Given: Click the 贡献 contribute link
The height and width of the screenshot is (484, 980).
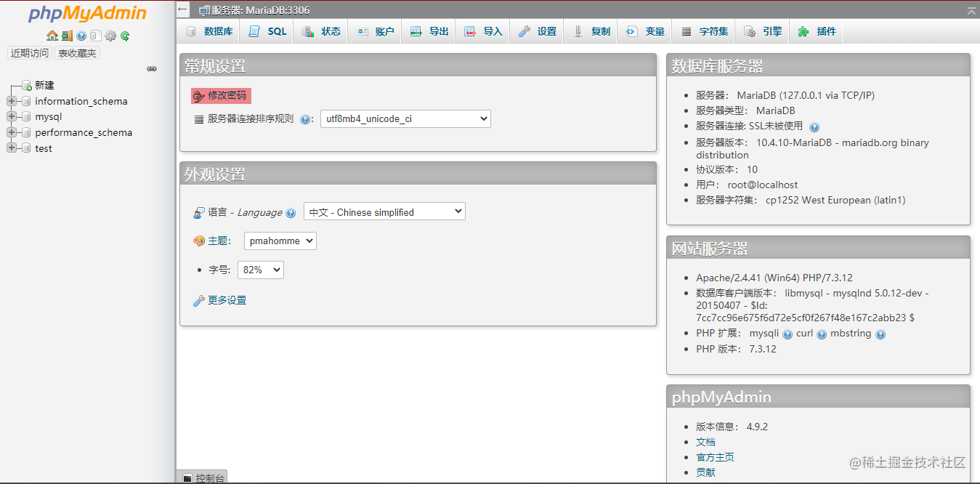Looking at the screenshot, I should 705,472.
